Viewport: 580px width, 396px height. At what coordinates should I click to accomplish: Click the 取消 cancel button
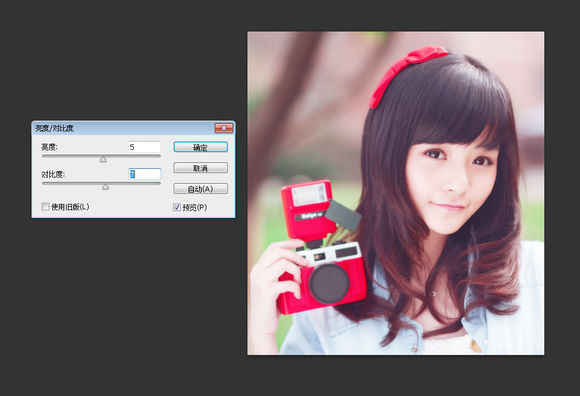[x=200, y=168]
